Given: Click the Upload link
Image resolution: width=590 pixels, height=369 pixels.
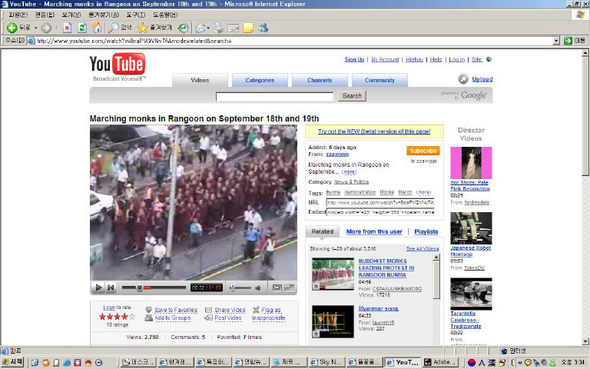Looking at the screenshot, I should (482, 79).
